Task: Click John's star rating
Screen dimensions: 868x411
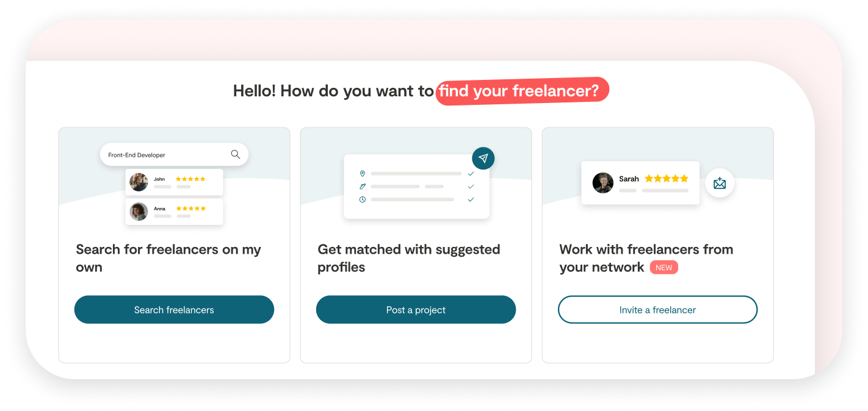Action: [190, 179]
